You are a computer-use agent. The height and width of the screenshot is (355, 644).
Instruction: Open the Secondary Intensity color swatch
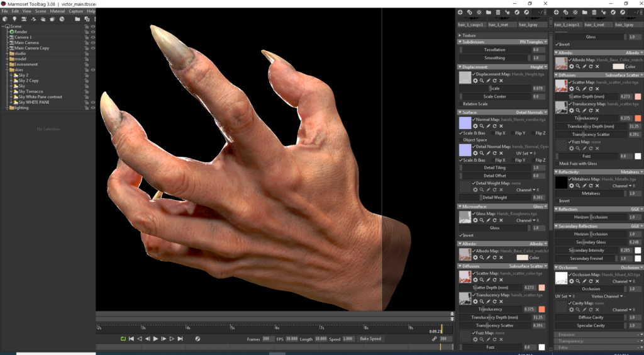pos(638,251)
